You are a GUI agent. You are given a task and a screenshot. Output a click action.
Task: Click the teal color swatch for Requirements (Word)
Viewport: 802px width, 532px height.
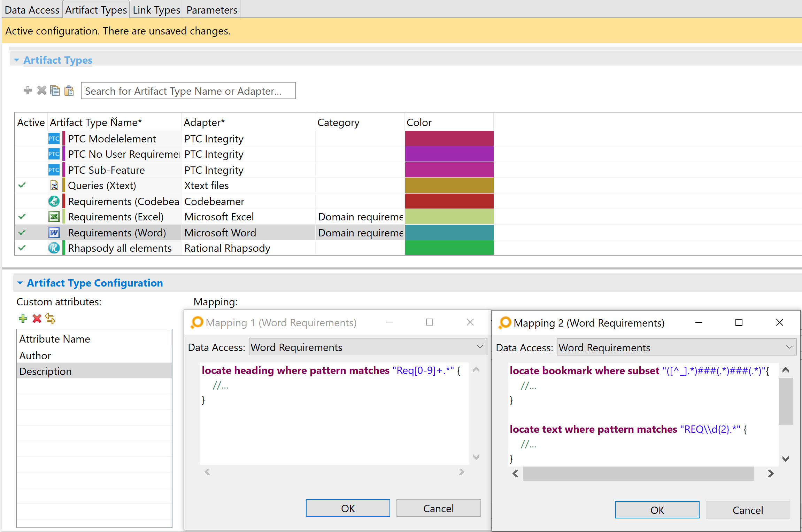point(449,232)
